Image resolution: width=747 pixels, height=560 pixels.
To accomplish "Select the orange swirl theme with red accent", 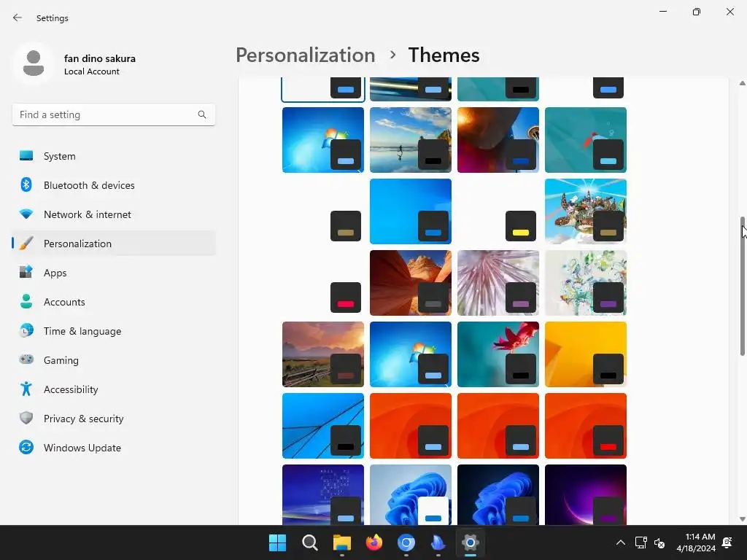I will tap(586, 426).
